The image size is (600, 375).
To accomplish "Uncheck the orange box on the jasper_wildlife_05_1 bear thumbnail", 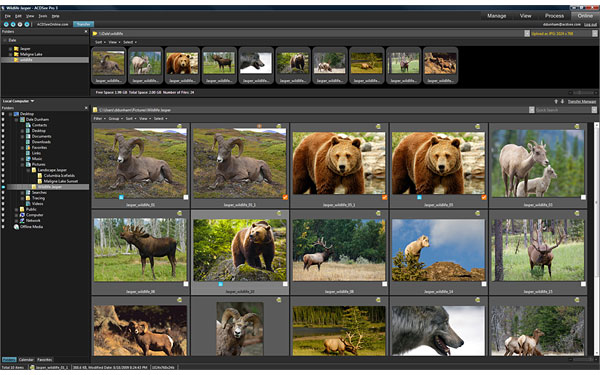I will pos(384,197).
